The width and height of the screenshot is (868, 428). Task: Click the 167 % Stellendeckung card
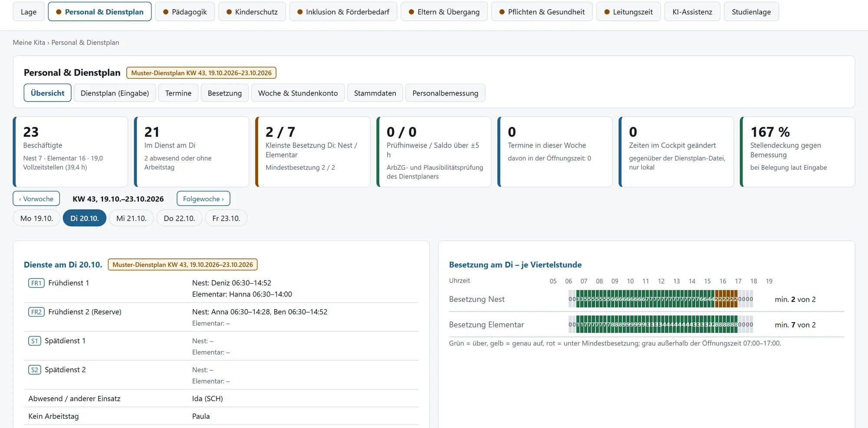click(797, 152)
